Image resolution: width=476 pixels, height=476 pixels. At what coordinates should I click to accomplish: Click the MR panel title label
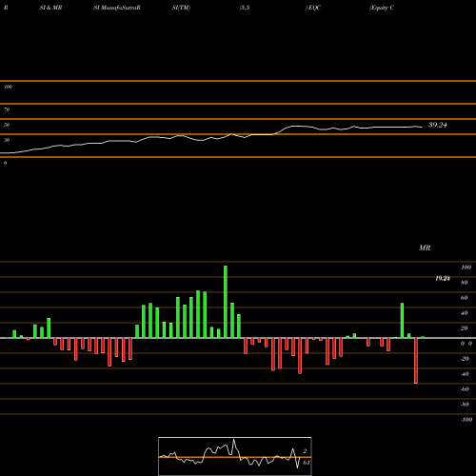coord(425,248)
